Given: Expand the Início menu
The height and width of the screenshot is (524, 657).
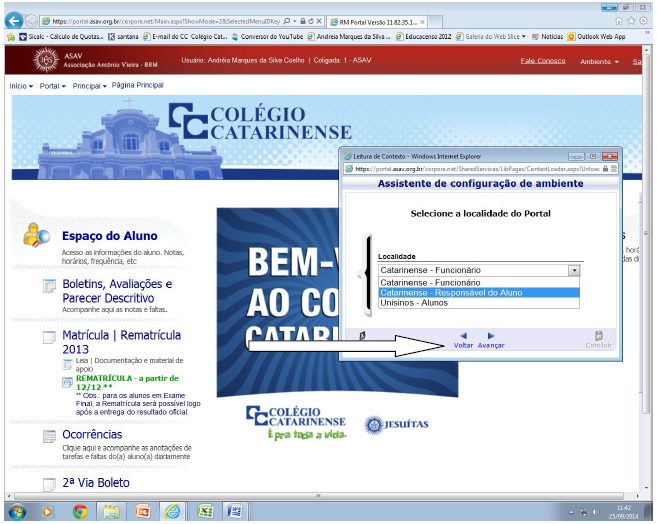Looking at the screenshot, I should point(21,86).
